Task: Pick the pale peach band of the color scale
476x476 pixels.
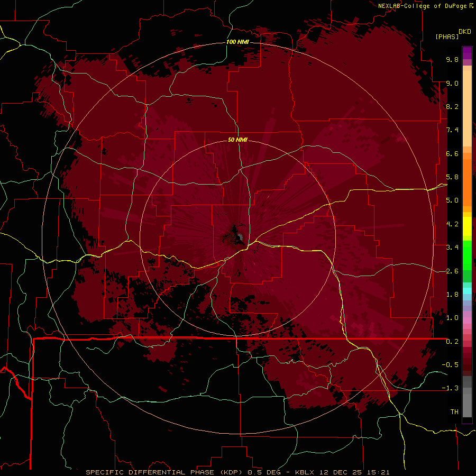Action: point(467,108)
